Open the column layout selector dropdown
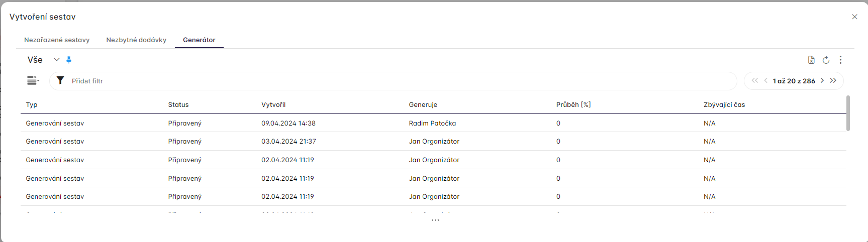868x242 pixels. pyautogui.click(x=33, y=80)
